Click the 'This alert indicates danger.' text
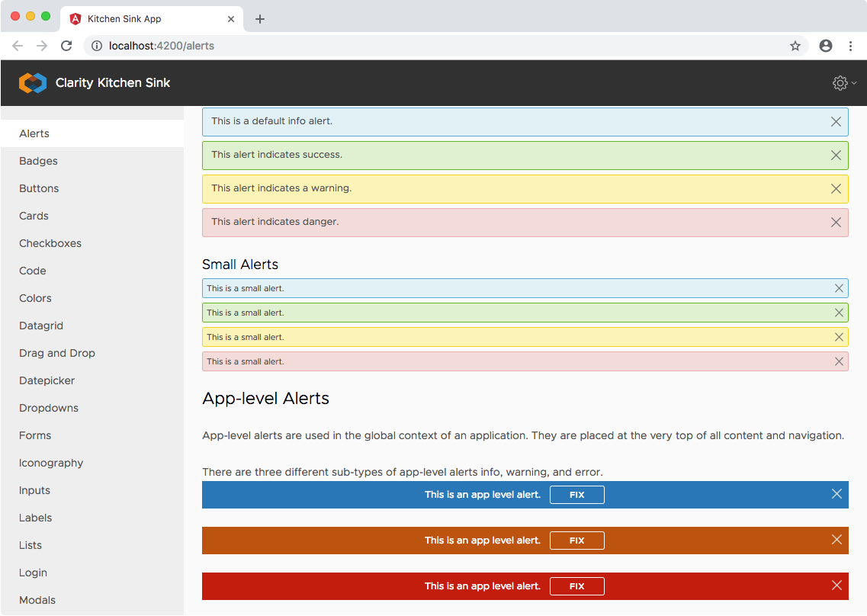Viewport: 867px width, 616px height. tap(275, 222)
